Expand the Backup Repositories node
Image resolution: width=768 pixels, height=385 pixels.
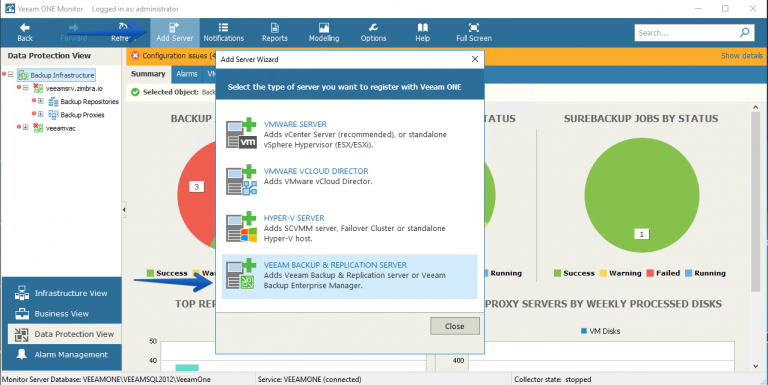click(x=41, y=101)
